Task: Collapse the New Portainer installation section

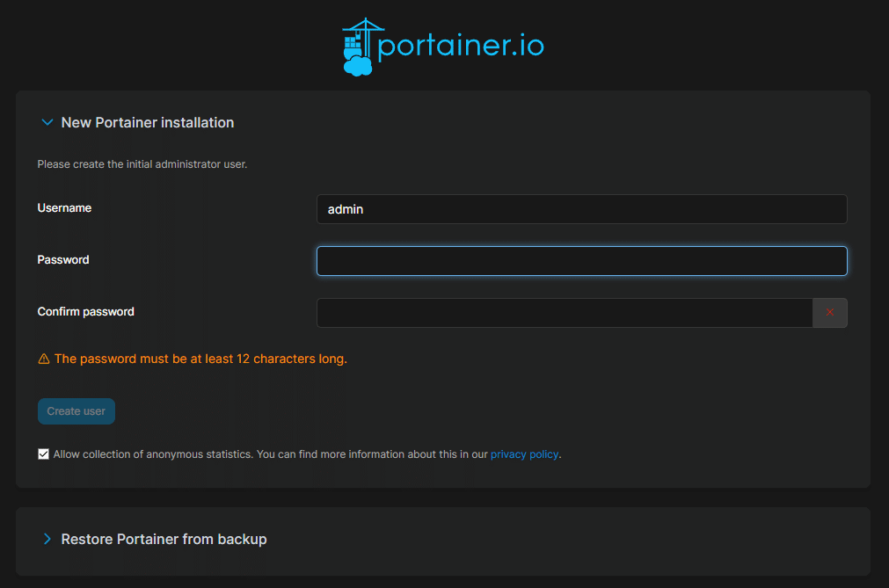Action: (47, 122)
